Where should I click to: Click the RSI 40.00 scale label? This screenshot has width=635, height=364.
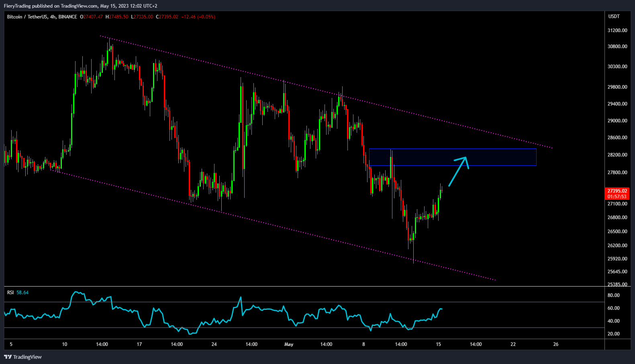click(x=614, y=321)
